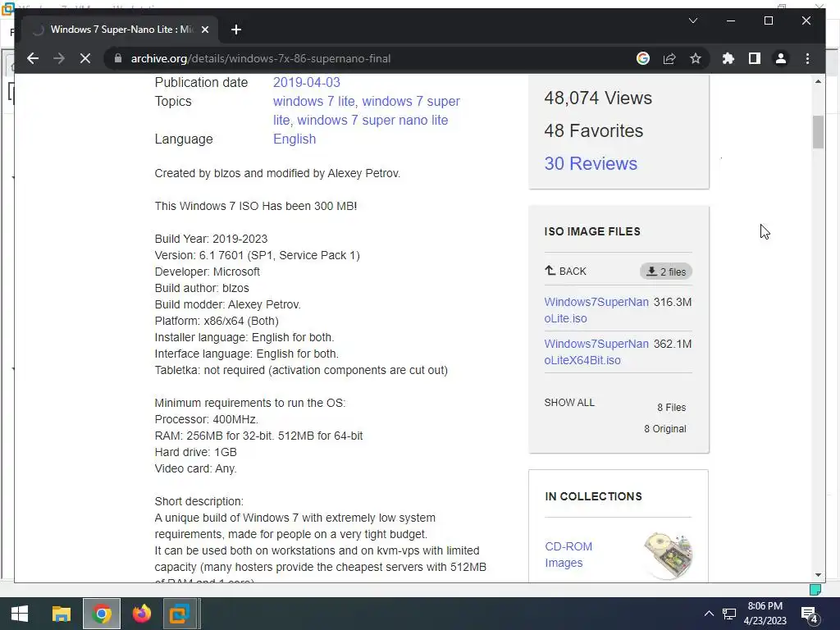This screenshot has height=630, width=840.
Task: Open the Chrome profile icon
Action: (781, 58)
